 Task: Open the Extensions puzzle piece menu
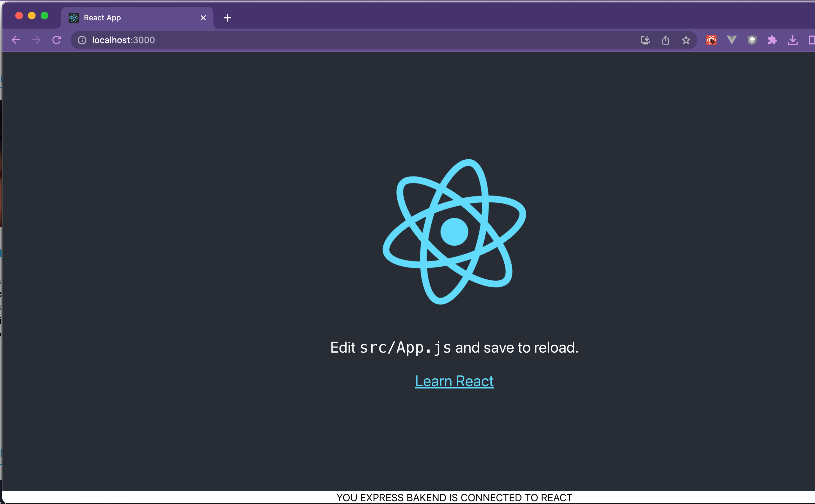click(x=772, y=40)
